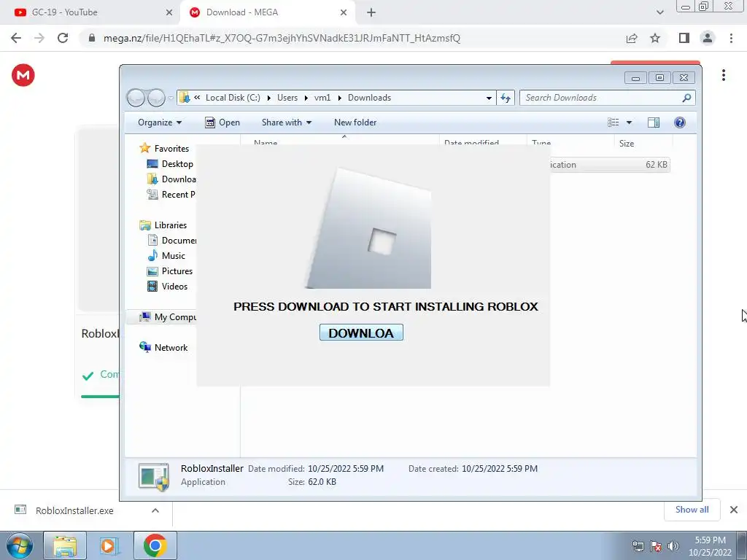Open RobloxInstaller.exe in download bar
Image resolution: width=747 pixels, height=560 pixels.
coord(74,510)
